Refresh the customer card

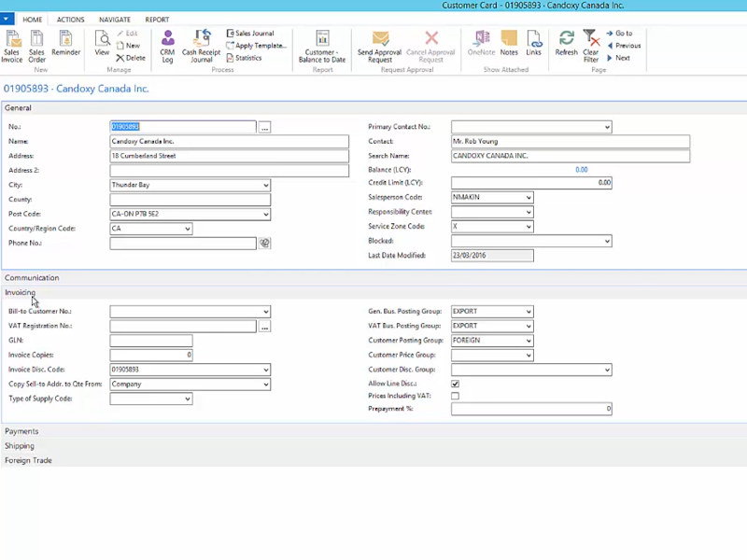click(x=566, y=43)
